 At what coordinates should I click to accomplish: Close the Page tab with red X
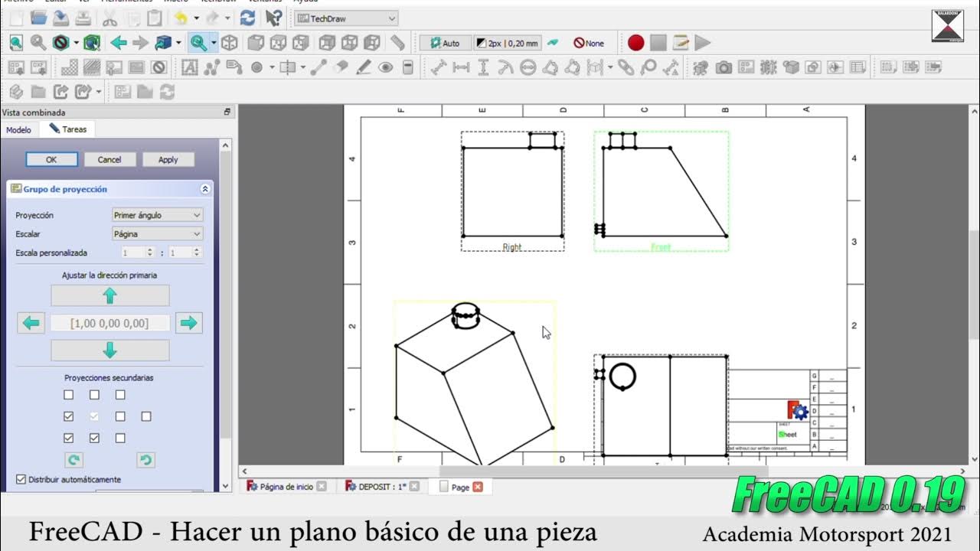pyautogui.click(x=478, y=487)
